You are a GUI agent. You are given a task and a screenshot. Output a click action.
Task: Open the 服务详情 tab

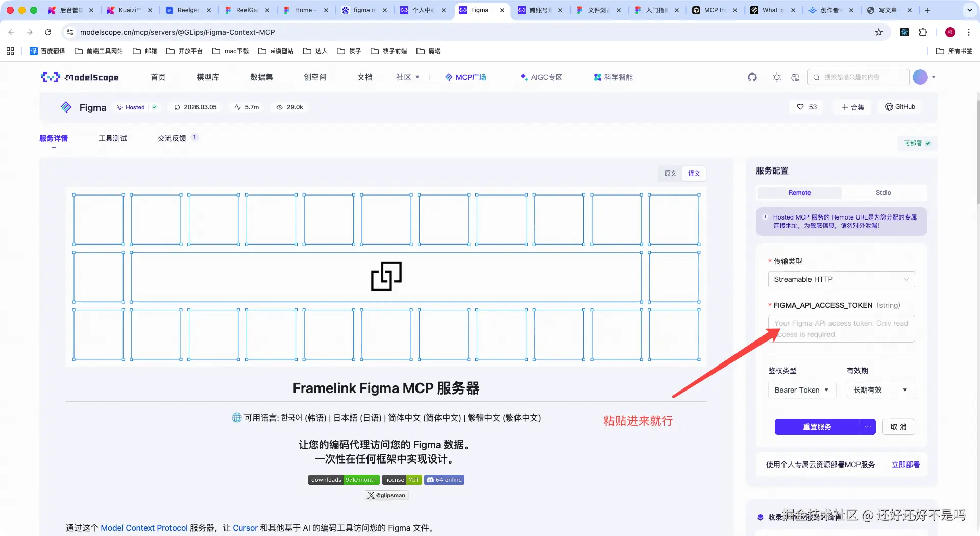54,138
